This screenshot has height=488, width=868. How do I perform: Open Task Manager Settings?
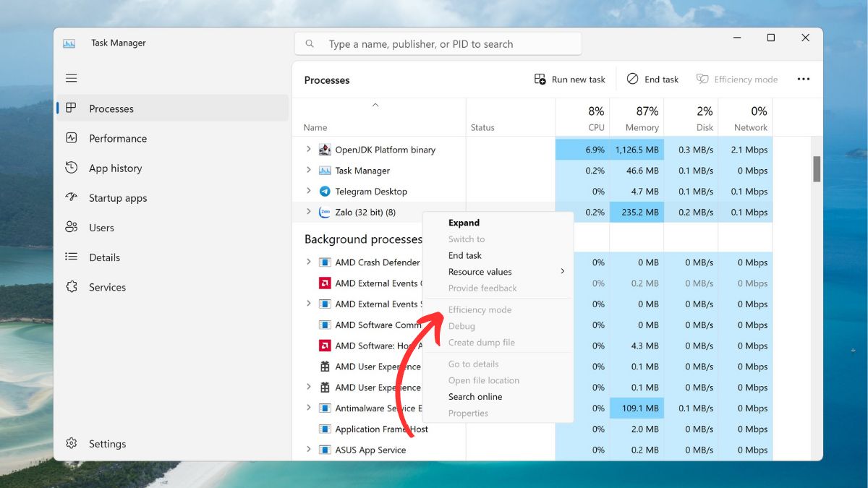click(172, 444)
